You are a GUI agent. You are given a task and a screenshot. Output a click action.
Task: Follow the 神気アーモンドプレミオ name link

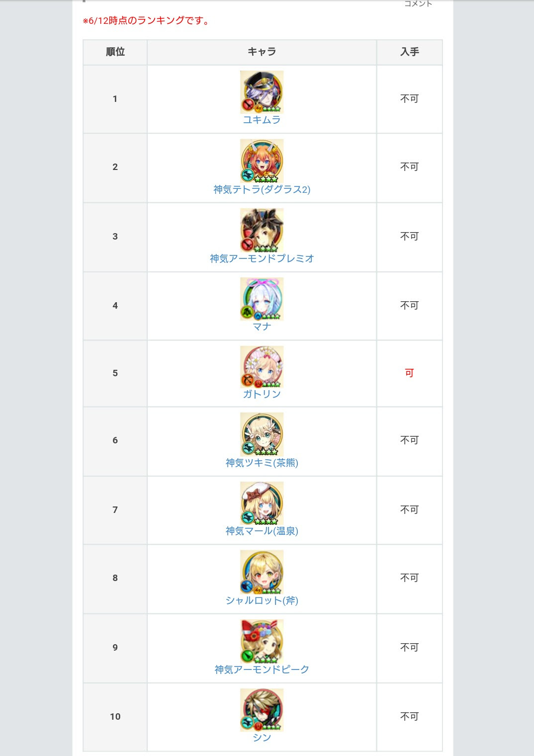point(262,258)
